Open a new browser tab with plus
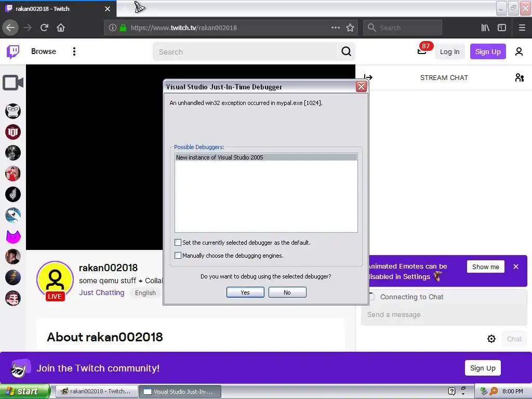 click(x=125, y=8)
